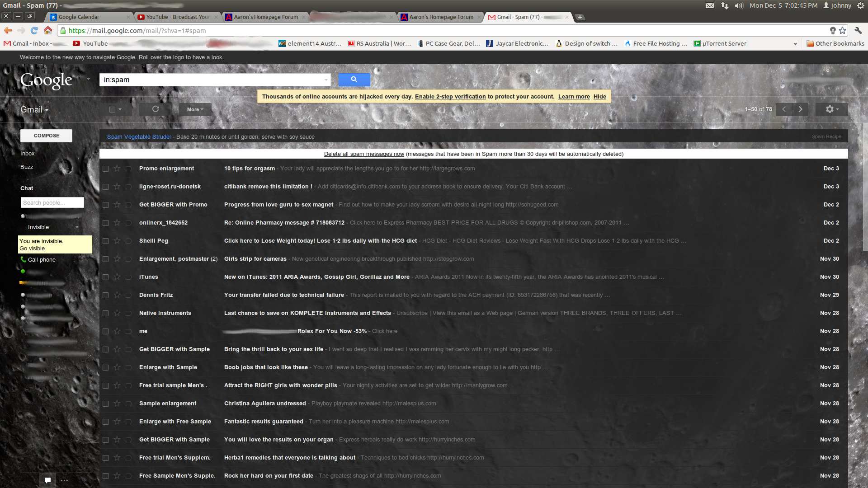Viewport: 868px width, 488px height.
Task: Tick checkbox for Promo enlargement message
Action: [105, 169]
